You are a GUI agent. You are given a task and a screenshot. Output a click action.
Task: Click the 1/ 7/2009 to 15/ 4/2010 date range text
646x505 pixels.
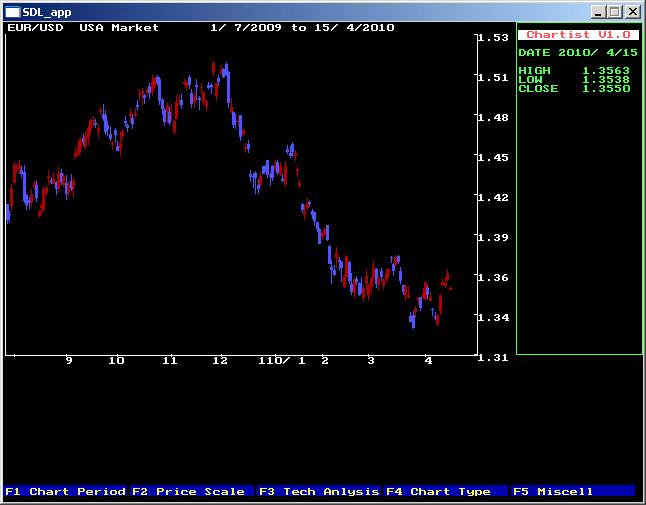point(302,28)
